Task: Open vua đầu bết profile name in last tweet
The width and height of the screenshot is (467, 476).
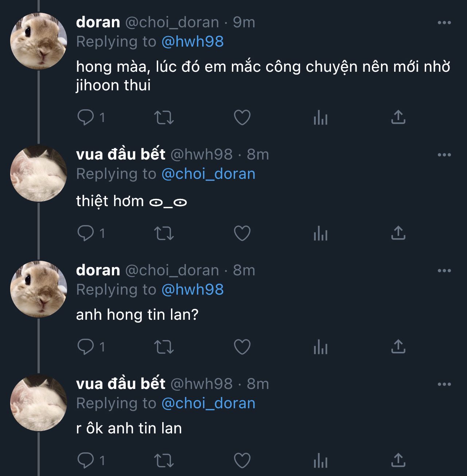Action: 121,383
